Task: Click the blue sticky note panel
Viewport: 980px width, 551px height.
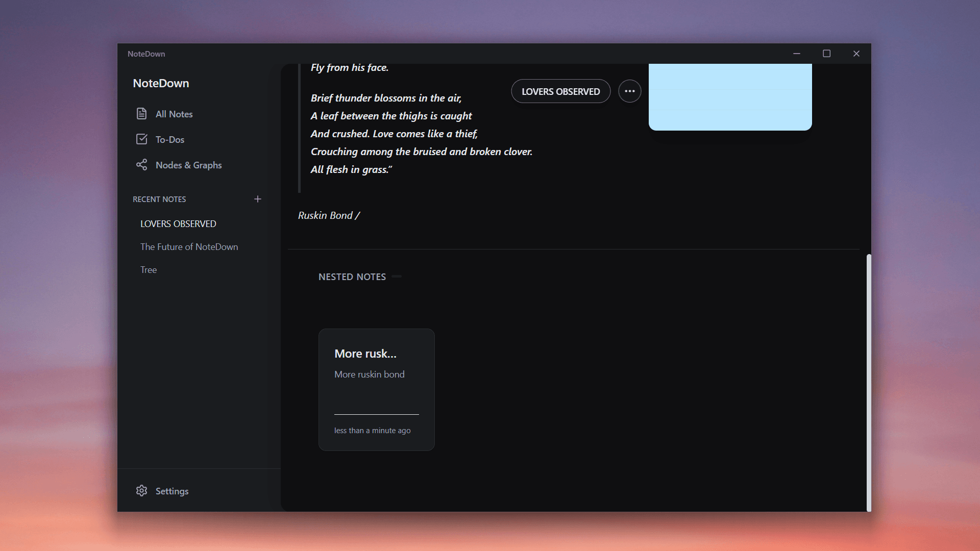Action: pos(730,97)
